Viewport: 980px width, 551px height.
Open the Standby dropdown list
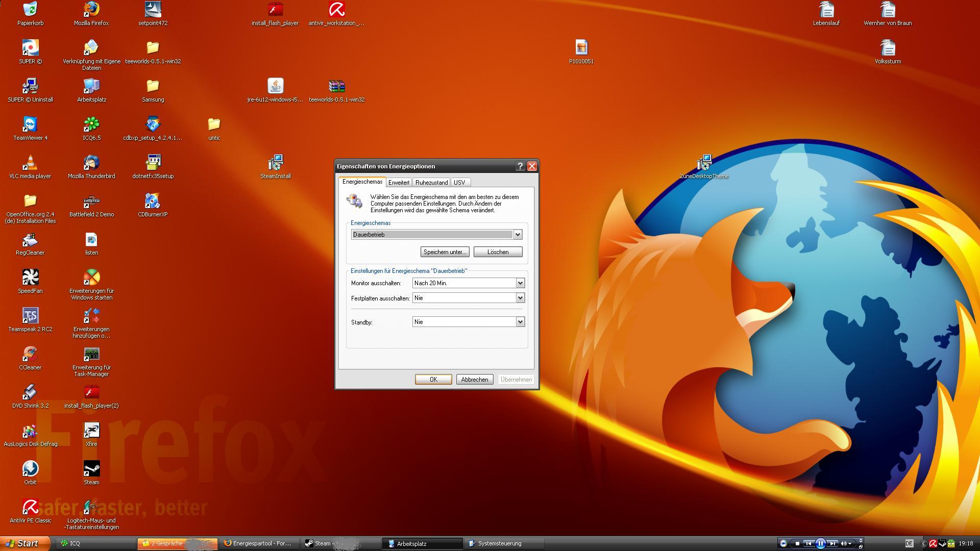pos(520,322)
